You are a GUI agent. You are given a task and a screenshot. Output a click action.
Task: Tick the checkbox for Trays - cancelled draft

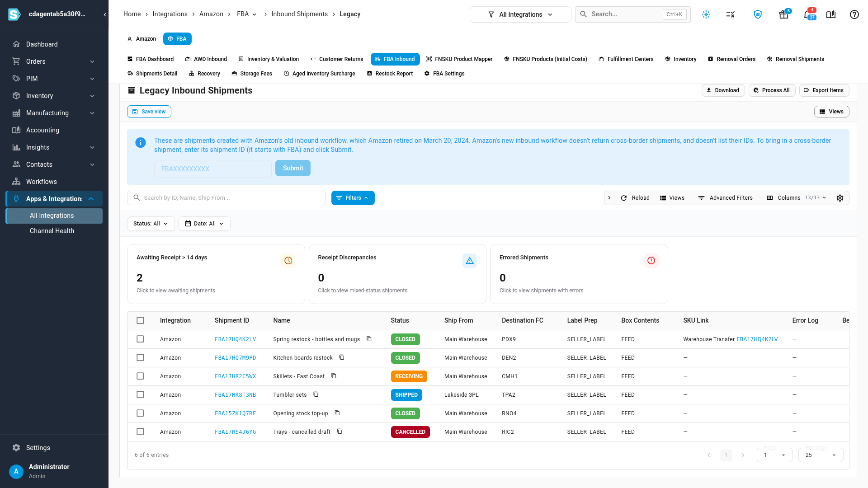pos(140,432)
